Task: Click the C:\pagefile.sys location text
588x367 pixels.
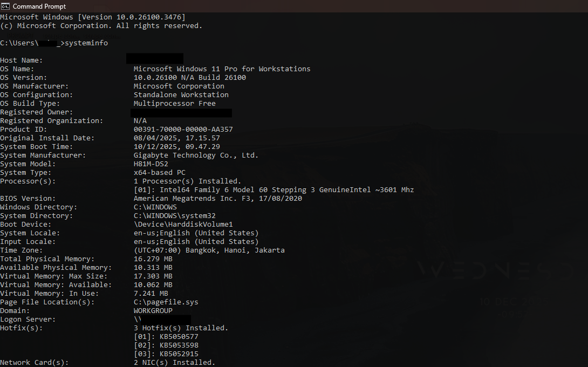Action: point(166,302)
